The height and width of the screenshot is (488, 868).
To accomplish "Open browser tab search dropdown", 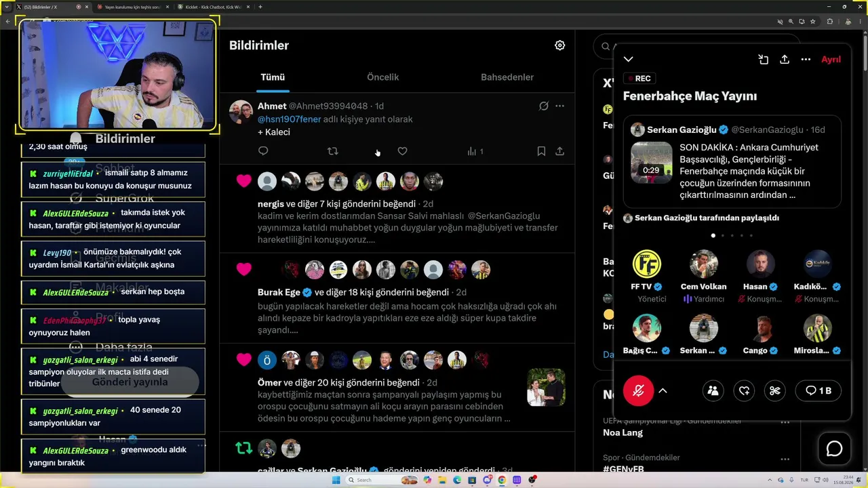I will pos(7,7).
